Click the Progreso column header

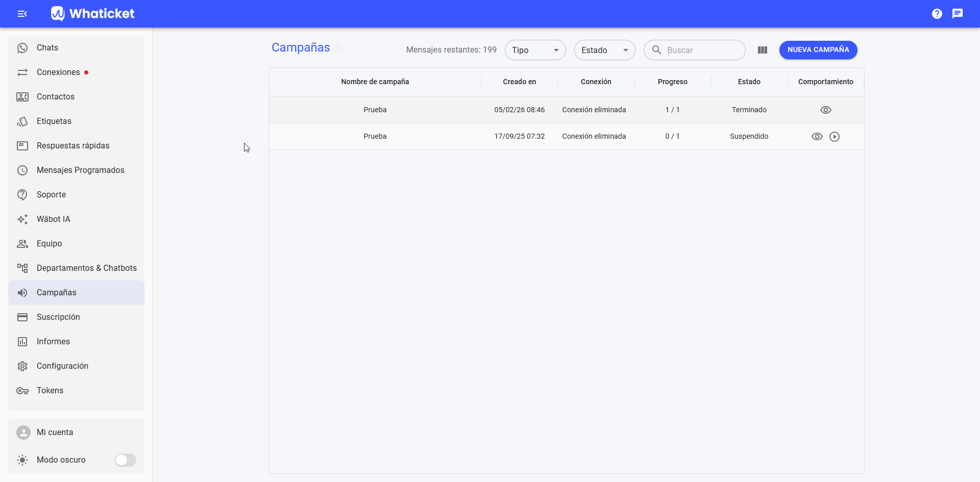pos(673,82)
